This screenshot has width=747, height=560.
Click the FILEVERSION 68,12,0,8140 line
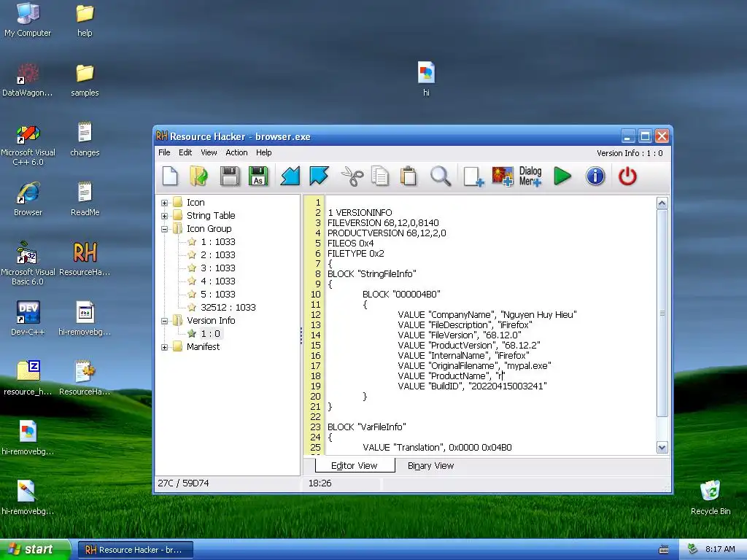point(383,223)
